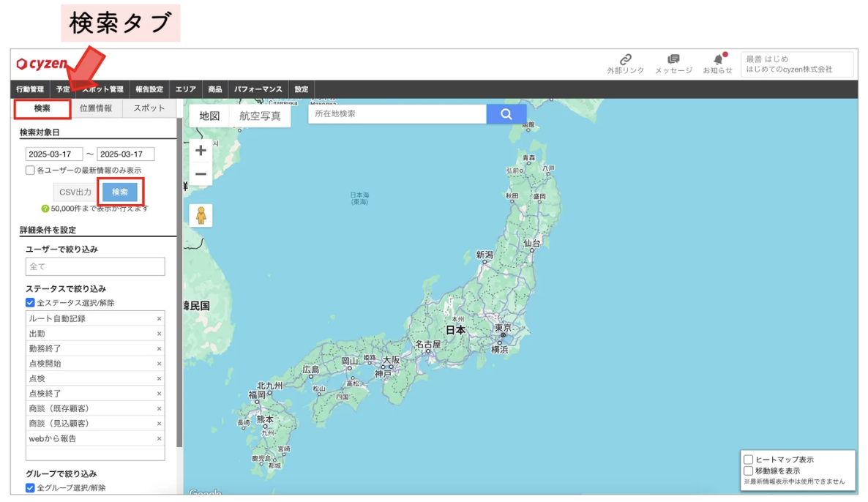
Task: Click the CSV出力 button
Action: (75, 192)
